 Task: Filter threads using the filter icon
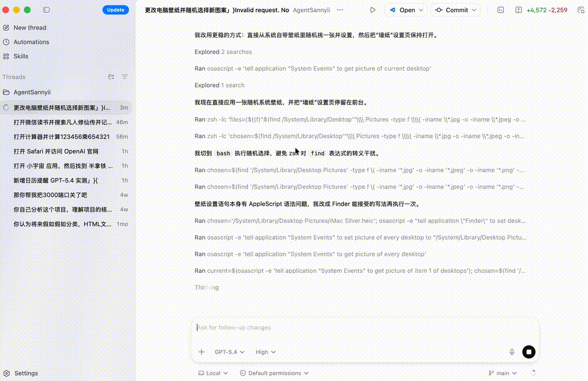point(125,77)
